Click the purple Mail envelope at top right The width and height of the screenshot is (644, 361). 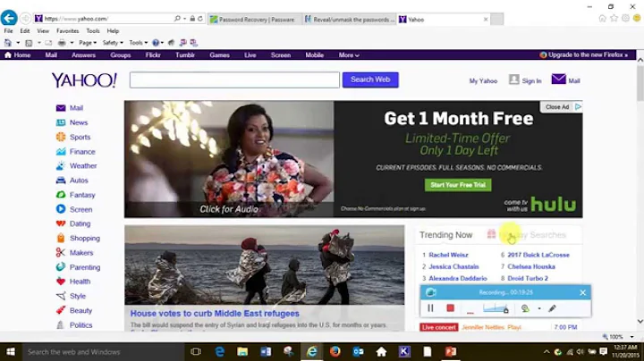[x=558, y=79]
